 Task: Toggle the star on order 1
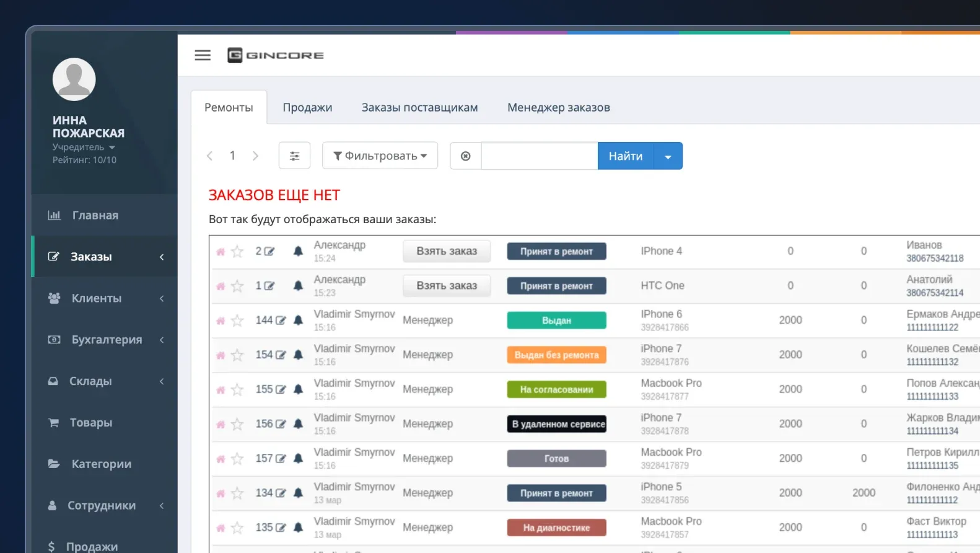pyautogui.click(x=237, y=286)
